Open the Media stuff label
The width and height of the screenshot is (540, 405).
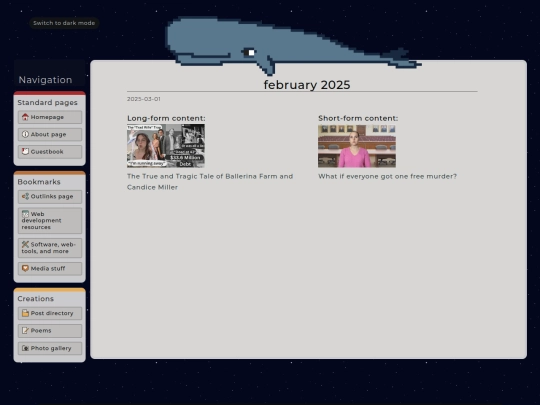[48, 268]
